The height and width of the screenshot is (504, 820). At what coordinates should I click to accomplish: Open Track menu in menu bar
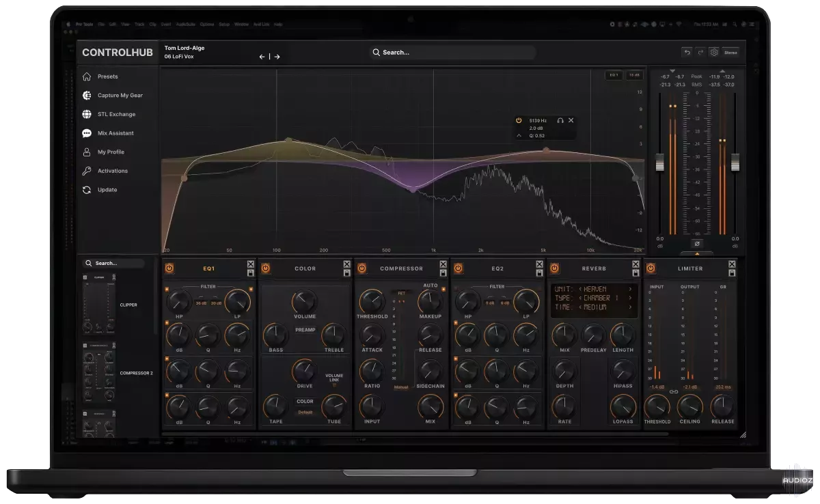pos(139,24)
